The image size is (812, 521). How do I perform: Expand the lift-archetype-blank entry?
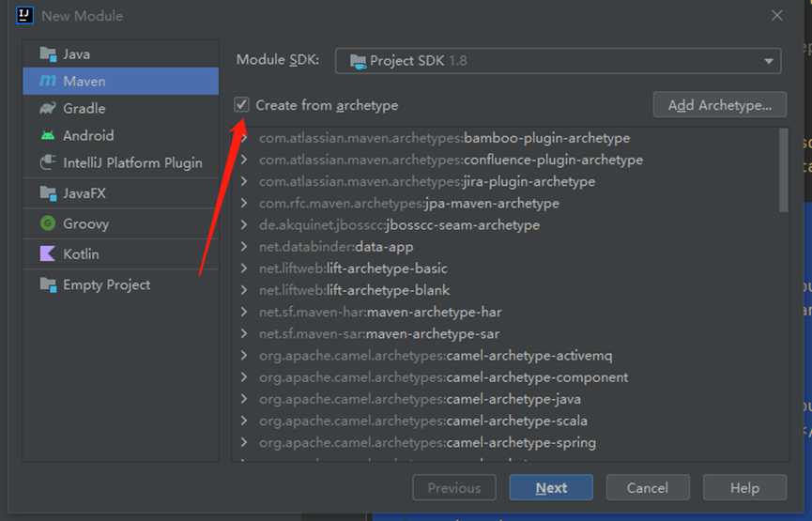[x=244, y=290]
